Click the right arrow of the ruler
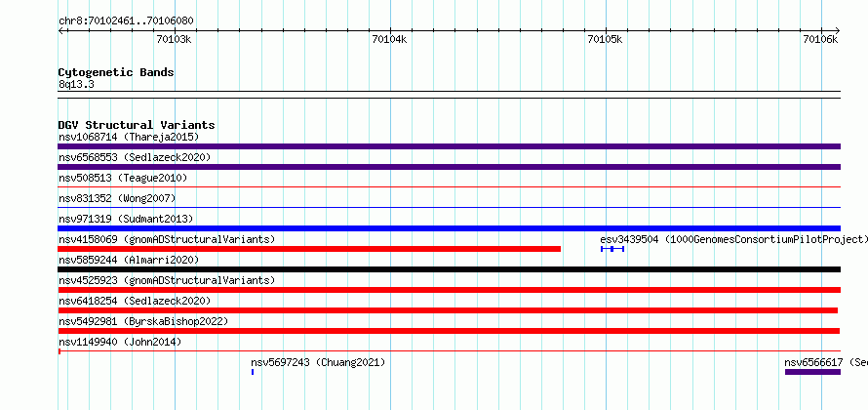 (x=837, y=30)
